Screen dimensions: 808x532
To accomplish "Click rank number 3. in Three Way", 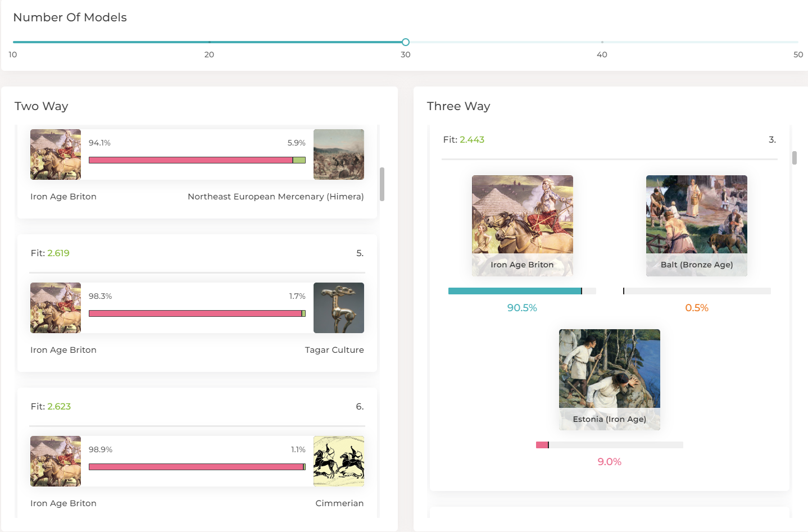I will pyautogui.click(x=773, y=140).
